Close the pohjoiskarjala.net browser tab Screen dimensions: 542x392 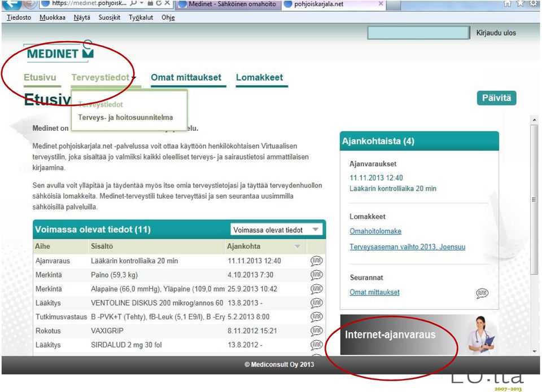381,3
